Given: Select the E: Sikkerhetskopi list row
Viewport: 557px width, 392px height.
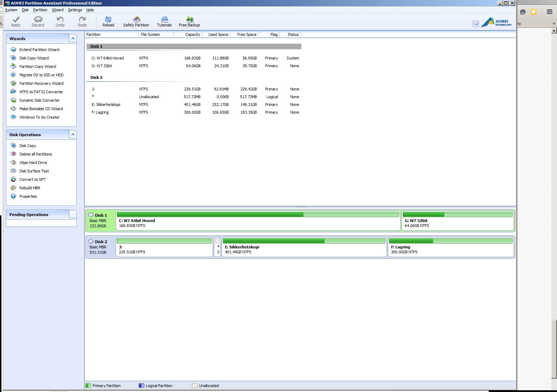Looking at the screenshot, I should 194,105.
